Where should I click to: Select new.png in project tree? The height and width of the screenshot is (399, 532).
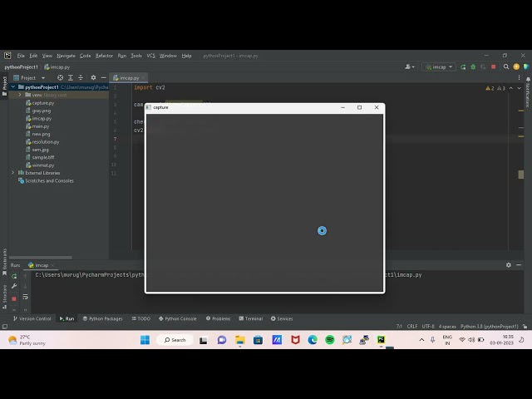click(x=41, y=134)
